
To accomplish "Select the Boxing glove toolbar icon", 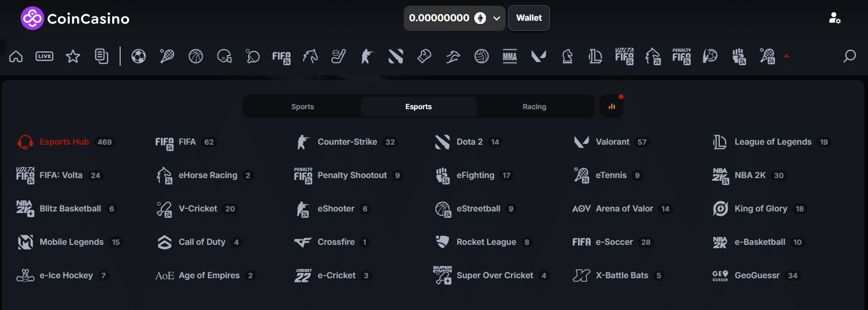I will click(x=424, y=56).
